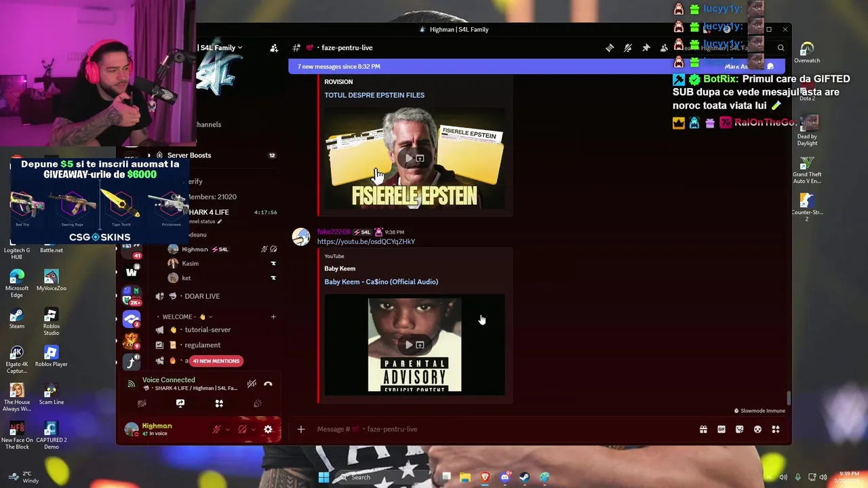Open the Dead by Daylight desktop shortcut
Viewport: 868px width, 488px height.
click(807, 131)
